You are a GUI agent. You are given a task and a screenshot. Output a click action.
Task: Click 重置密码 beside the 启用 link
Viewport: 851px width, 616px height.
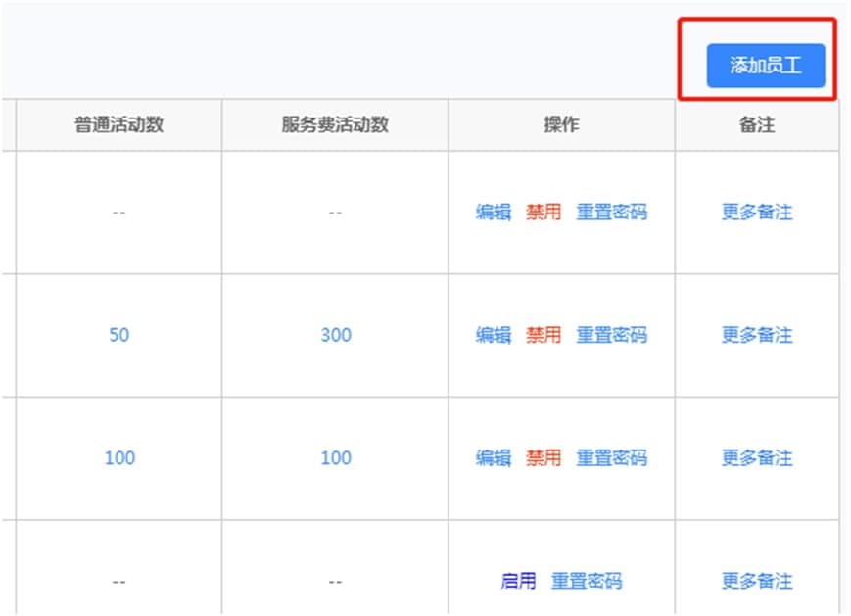587,581
